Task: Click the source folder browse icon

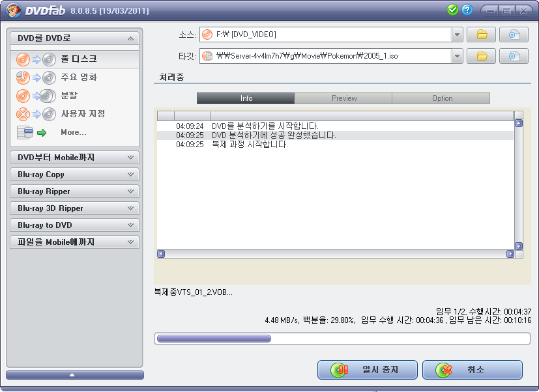Action: coord(482,35)
